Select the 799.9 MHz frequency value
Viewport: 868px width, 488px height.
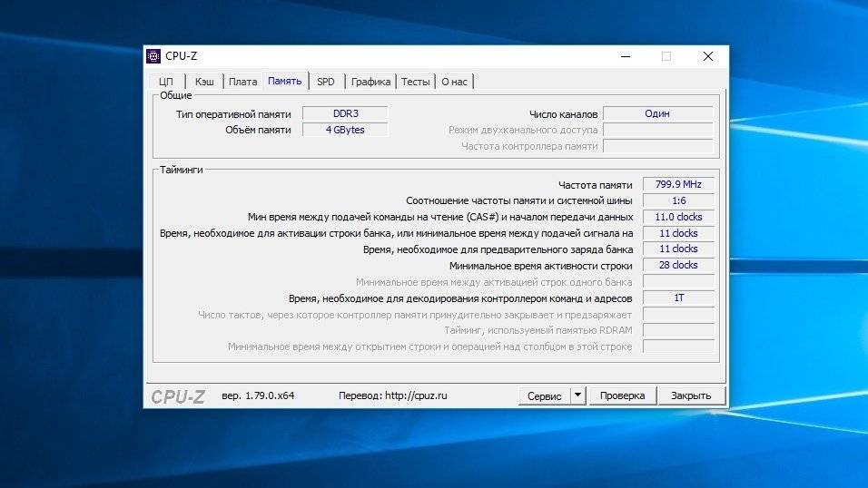678,184
